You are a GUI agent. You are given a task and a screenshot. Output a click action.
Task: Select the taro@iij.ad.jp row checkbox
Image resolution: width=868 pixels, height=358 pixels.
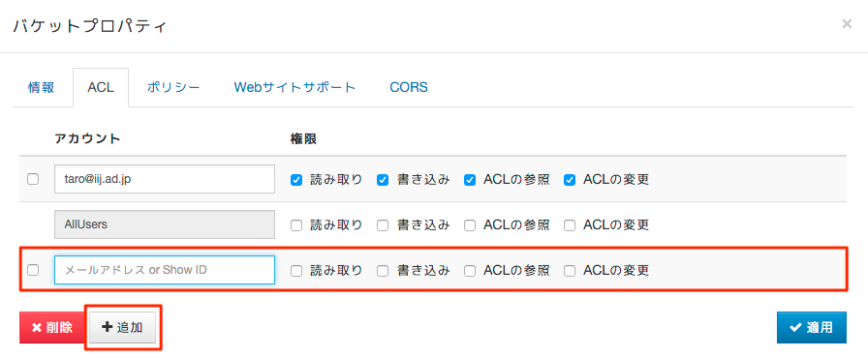click(33, 179)
